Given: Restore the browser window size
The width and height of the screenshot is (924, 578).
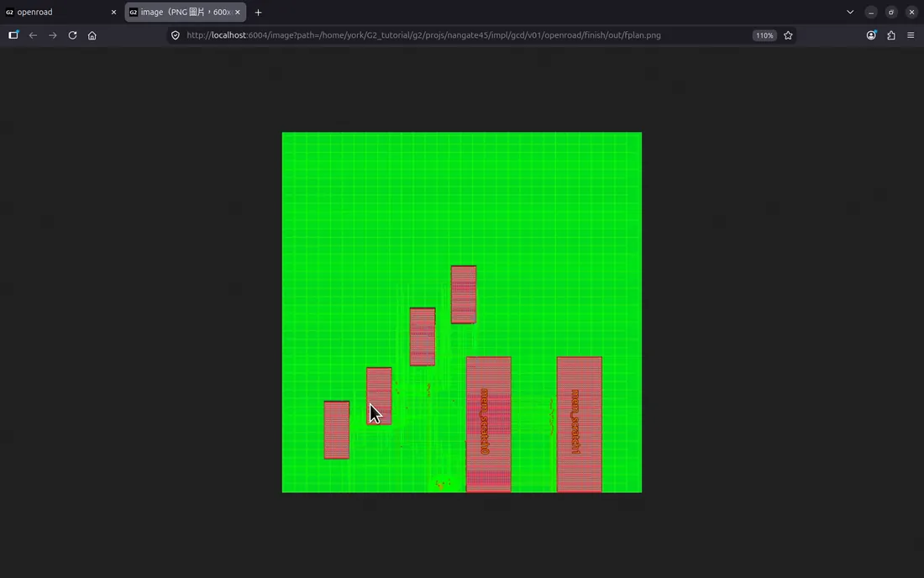Looking at the screenshot, I should [891, 12].
